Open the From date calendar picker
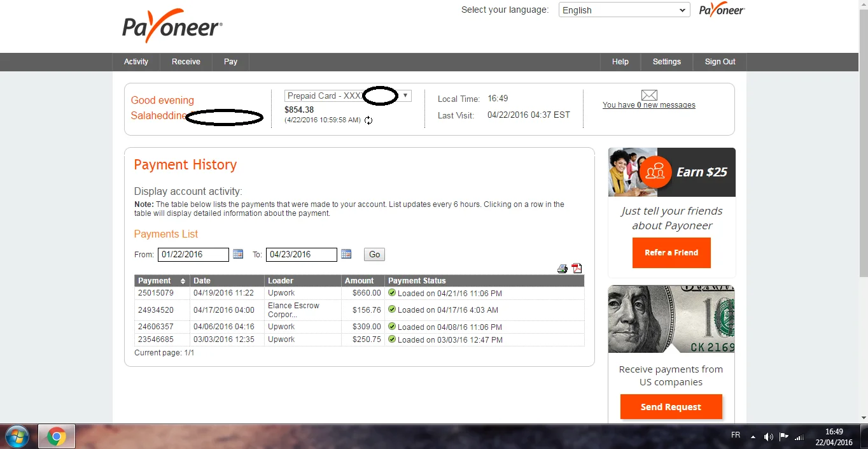 (238, 254)
